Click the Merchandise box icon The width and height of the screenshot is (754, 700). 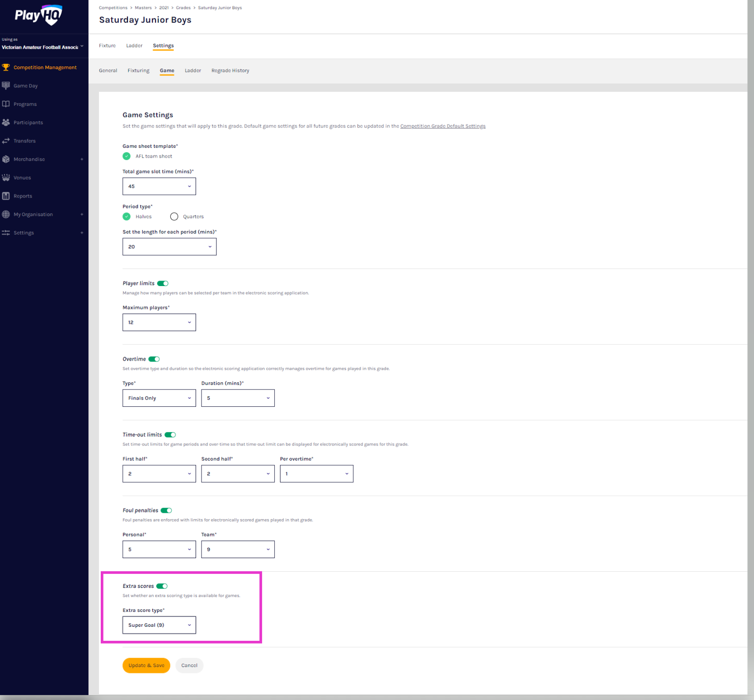point(6,159)
